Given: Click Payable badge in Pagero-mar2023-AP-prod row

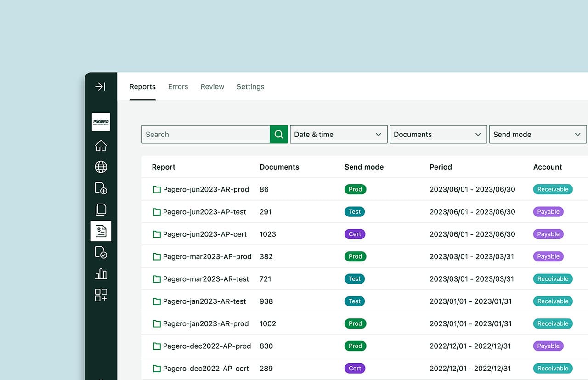Looking at the screenshot, I should click(548, 256).
